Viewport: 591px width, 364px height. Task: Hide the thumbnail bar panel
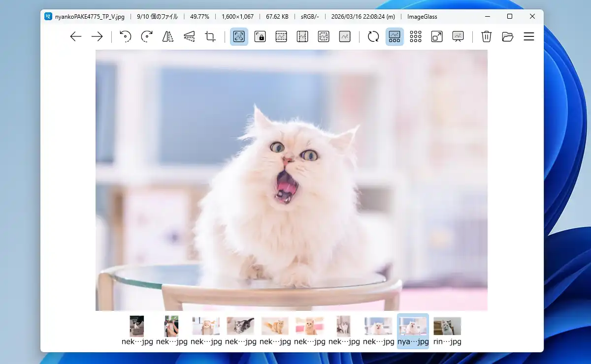tap(394, 36)
